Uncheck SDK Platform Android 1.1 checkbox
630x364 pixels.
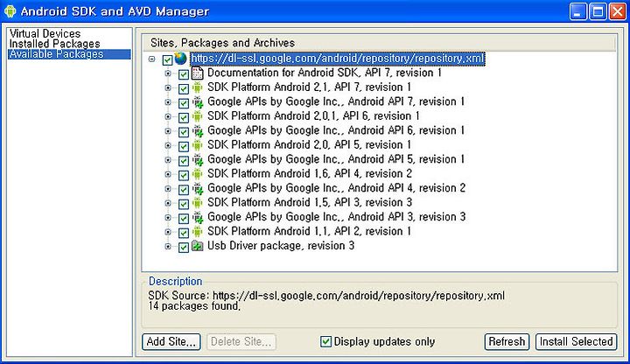184,233
